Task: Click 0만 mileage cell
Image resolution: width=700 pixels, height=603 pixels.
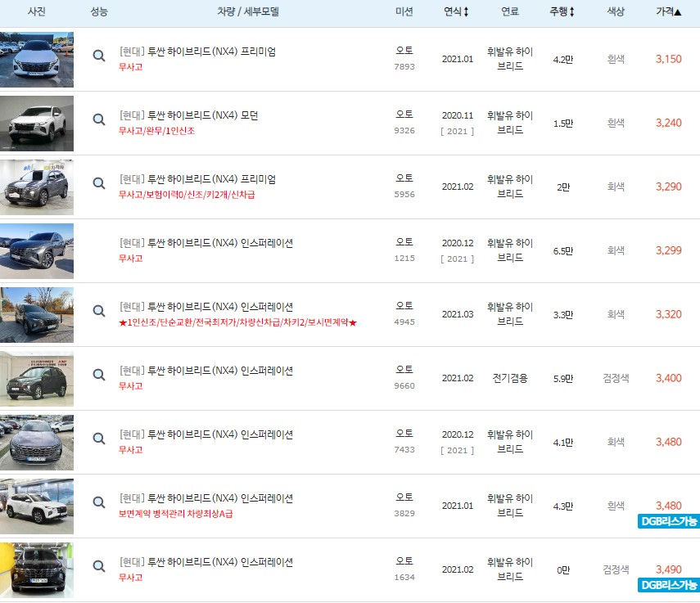Action: pos(563,570)
